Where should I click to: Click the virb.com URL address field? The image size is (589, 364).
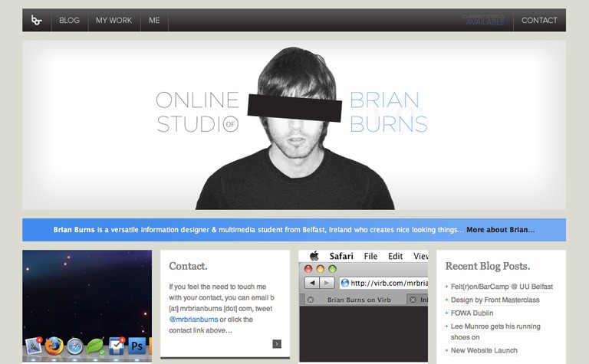[383, 283]
